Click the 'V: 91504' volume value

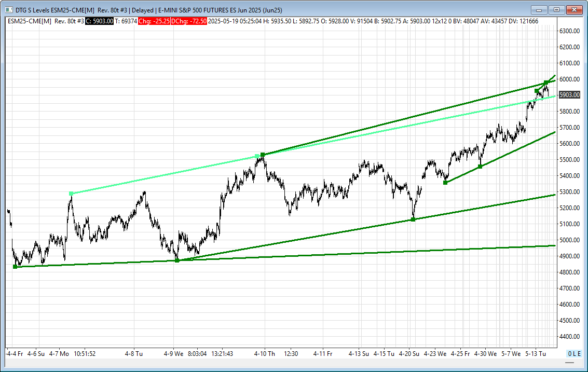pyautogui.click(x=362, y=21)
